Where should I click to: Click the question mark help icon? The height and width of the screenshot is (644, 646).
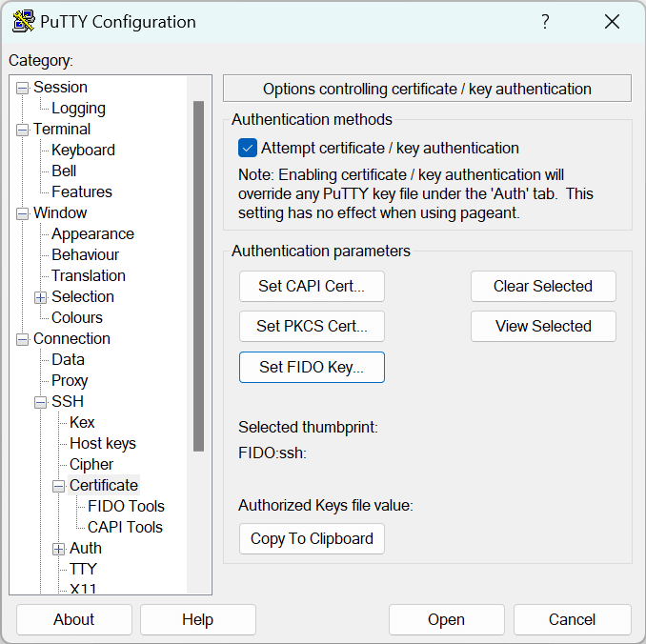pos(545,21)
